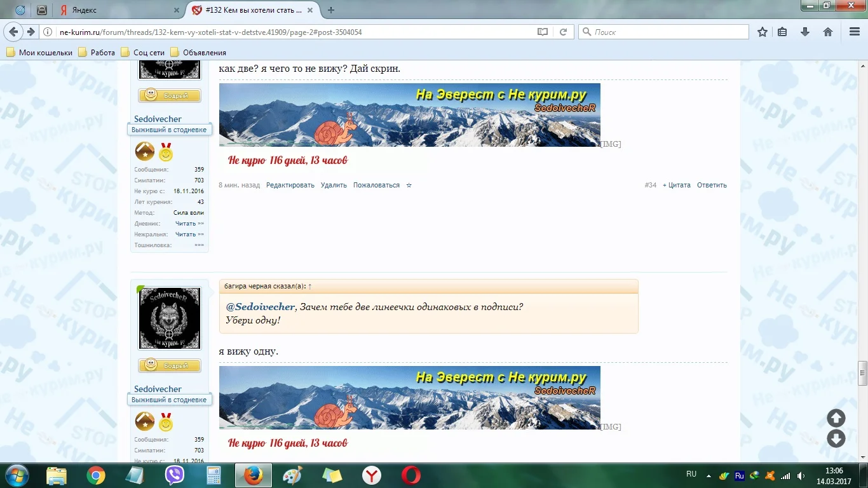Open the Calculator taskbar icon
This screenshot has height=488, width=868.
(214, 475)
